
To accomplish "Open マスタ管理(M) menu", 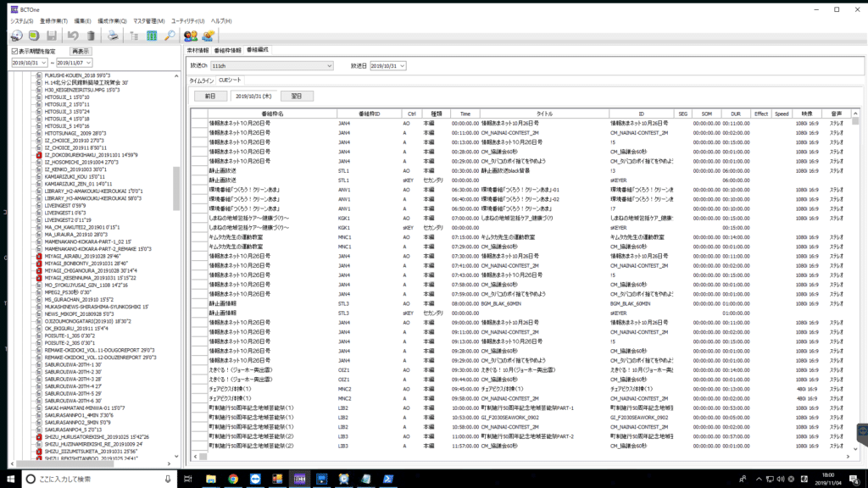I will 149,21.
